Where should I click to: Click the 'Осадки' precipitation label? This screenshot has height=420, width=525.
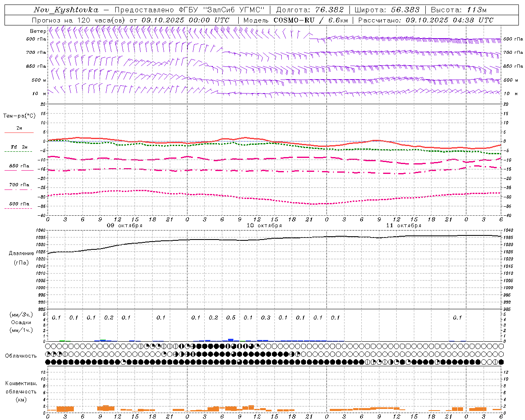coord(21,322)
